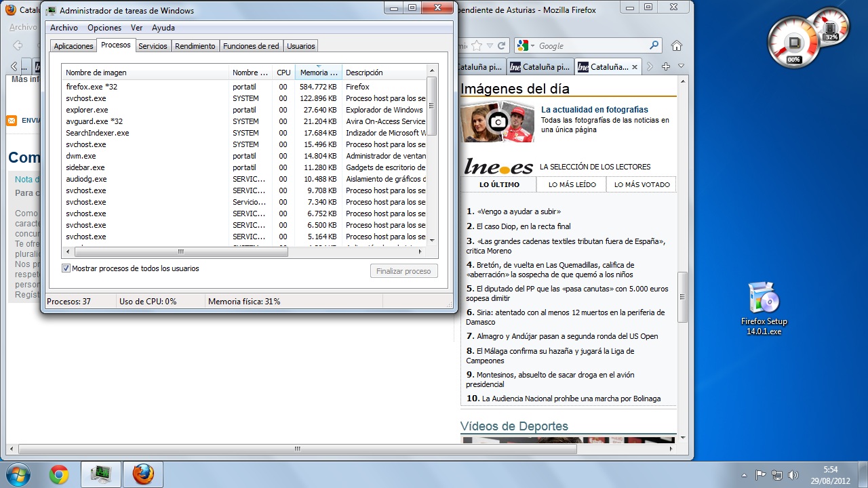Switch to the Aplicaciones tab
This screenshot has width=868, height=488.
[73, 46]
